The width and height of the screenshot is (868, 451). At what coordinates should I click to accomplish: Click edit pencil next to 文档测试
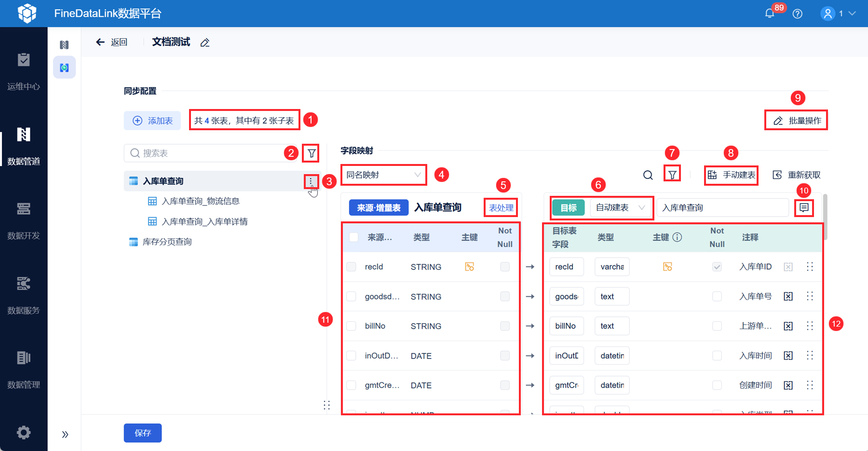[x=205, y=42]
